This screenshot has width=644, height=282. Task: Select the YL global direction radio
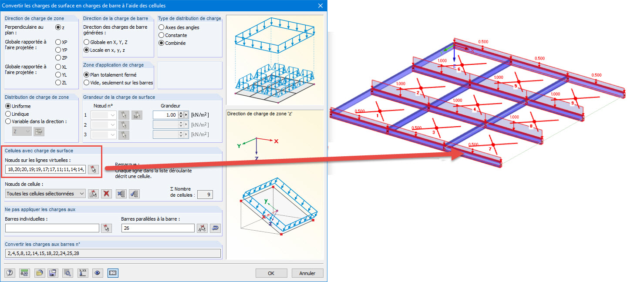(x=58, y=75)
